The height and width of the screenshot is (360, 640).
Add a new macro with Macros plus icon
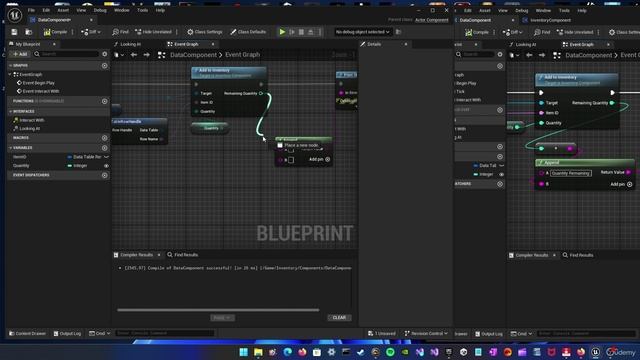point(104,138)
